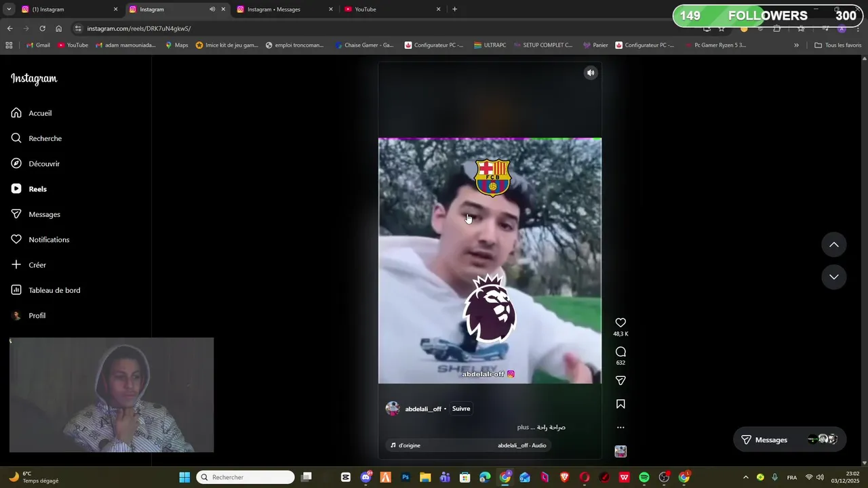Share the reel via paper plane icon
This screenshot has height=488, width=868.
coord(620,380)
